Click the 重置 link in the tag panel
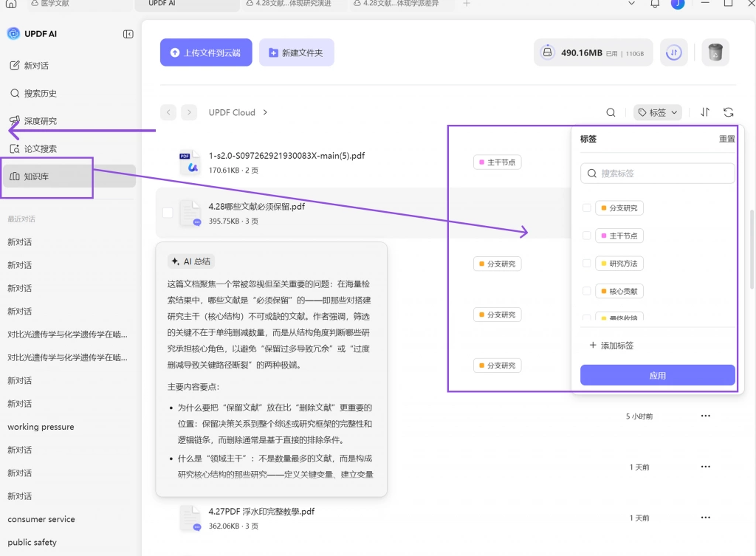Viewport: 756px width, 556px height. (x=727, y=139)
